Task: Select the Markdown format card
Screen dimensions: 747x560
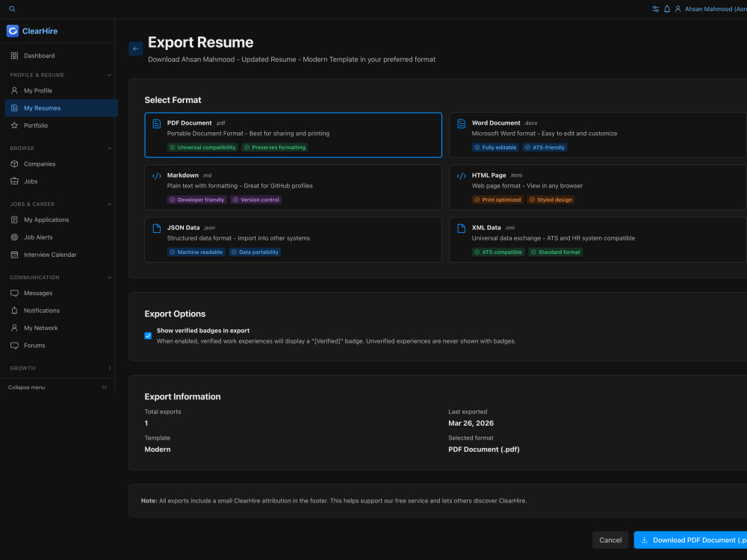Action: pyautogui.click(x=293, y=187)
